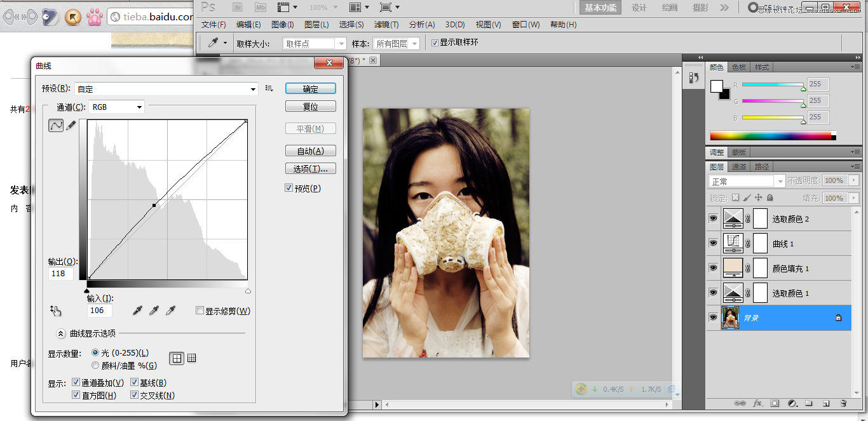The image size is (868, 421).
Task: Choose the simple grid display icon
Action: (177, 358)
